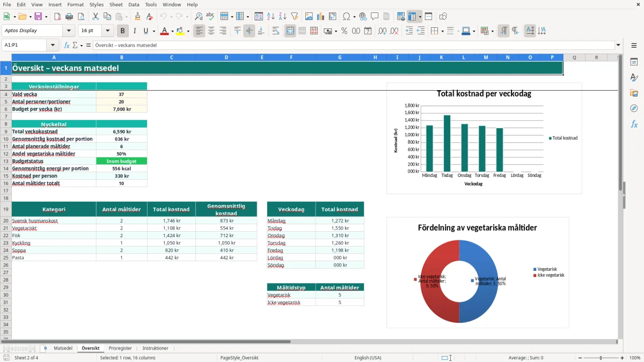The image size is (644, 362).
Task: Toggle Align Left
Action: click(199, 31)
